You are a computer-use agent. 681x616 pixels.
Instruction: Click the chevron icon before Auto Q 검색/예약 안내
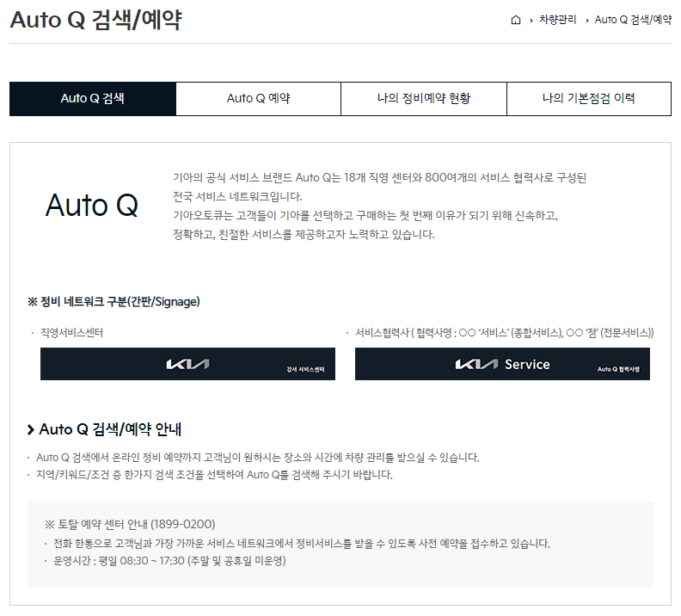tap(31, 429)
